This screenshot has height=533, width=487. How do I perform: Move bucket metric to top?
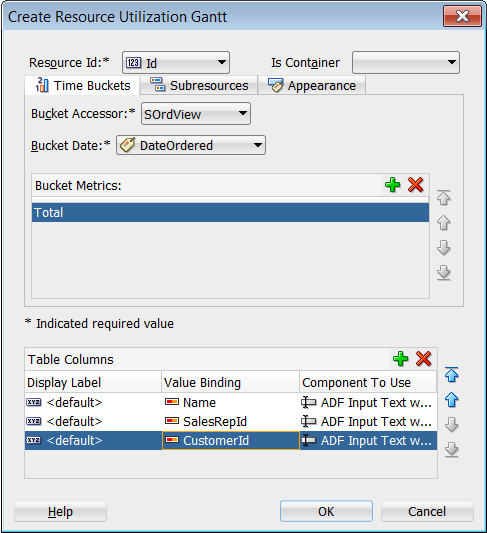pos(443,197)
